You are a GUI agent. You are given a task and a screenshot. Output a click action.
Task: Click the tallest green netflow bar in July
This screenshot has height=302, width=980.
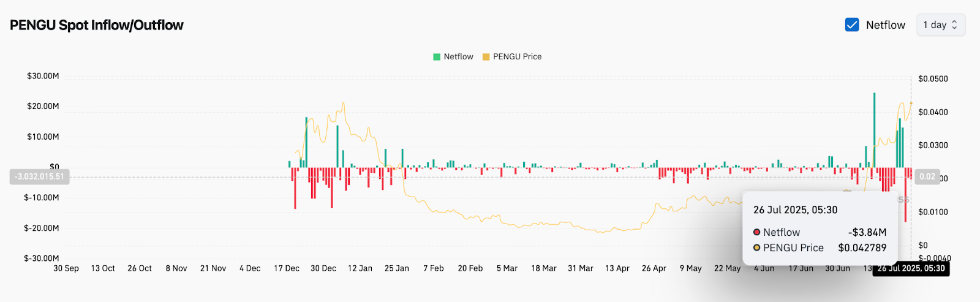874,130
